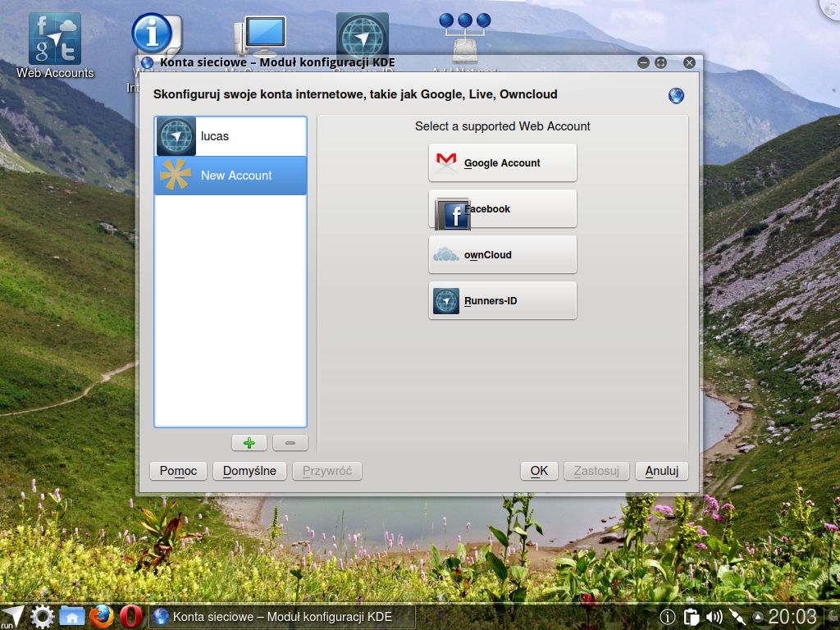Click the 'Skonfiguruj swoje konta internetowe' header text
840x630 pixels.
click(x=355, y=95)
